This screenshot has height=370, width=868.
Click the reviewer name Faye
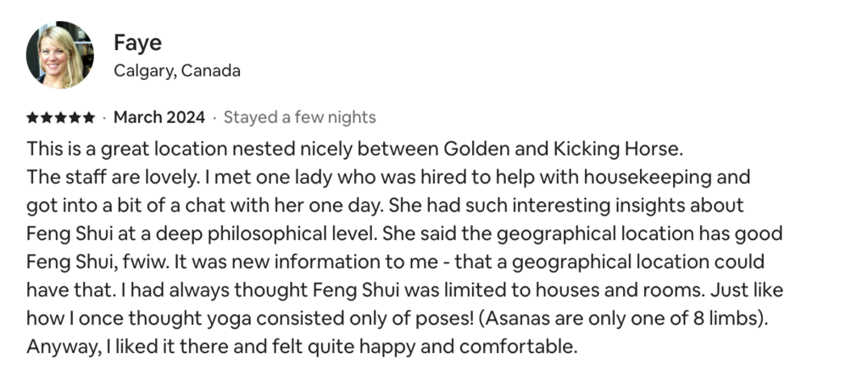click(x=137, y=43)
